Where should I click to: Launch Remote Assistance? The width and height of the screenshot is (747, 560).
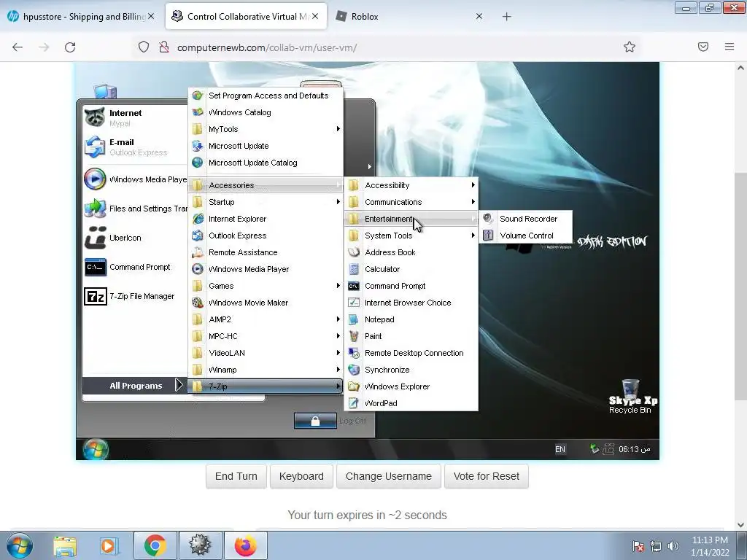[x=266, y=252]
